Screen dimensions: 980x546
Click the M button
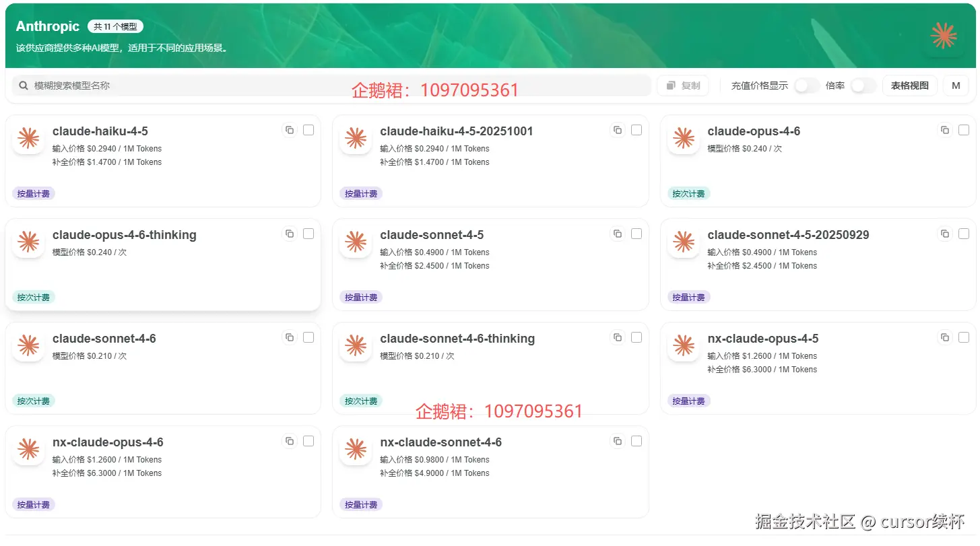coord(956,86)
